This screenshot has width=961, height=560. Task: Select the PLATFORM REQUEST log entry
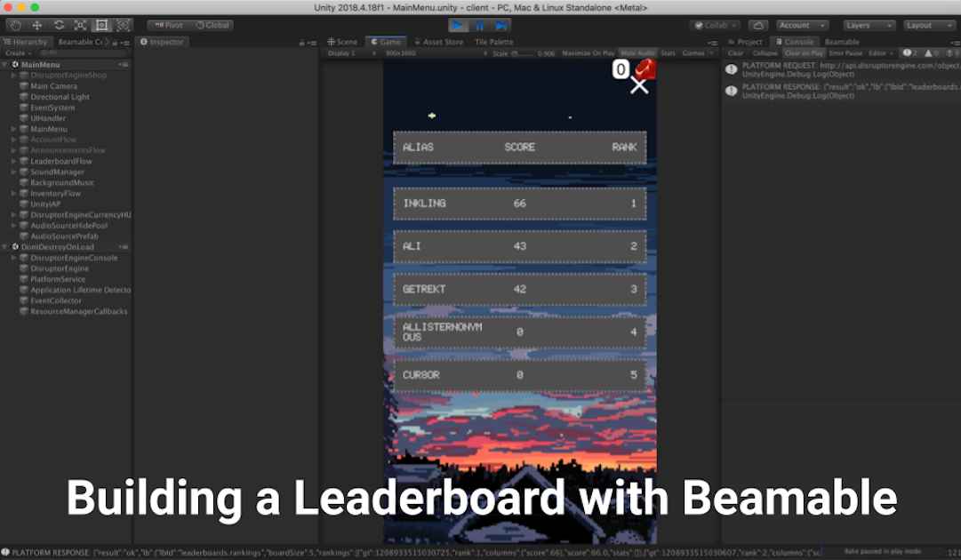coord(841,70)
